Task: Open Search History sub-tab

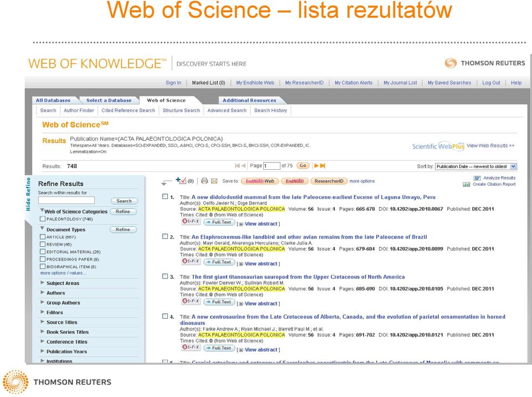Action: [x=270, y=110]
